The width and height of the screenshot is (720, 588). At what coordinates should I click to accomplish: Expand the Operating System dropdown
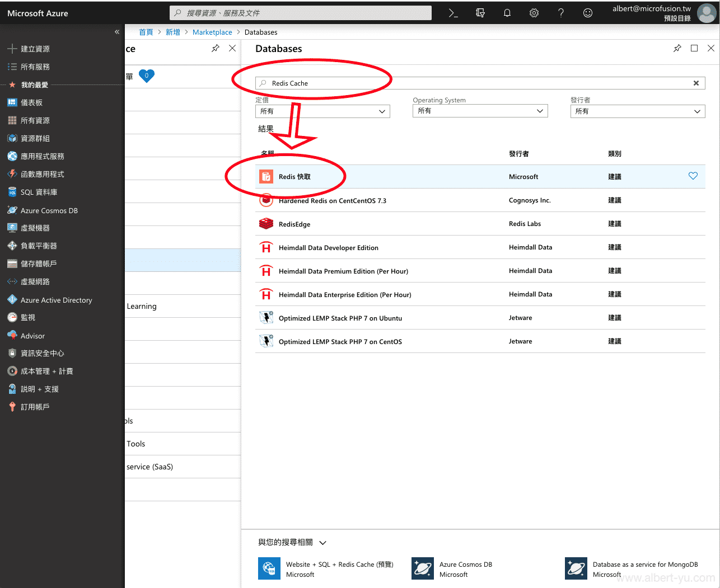(x=480, y=111)
